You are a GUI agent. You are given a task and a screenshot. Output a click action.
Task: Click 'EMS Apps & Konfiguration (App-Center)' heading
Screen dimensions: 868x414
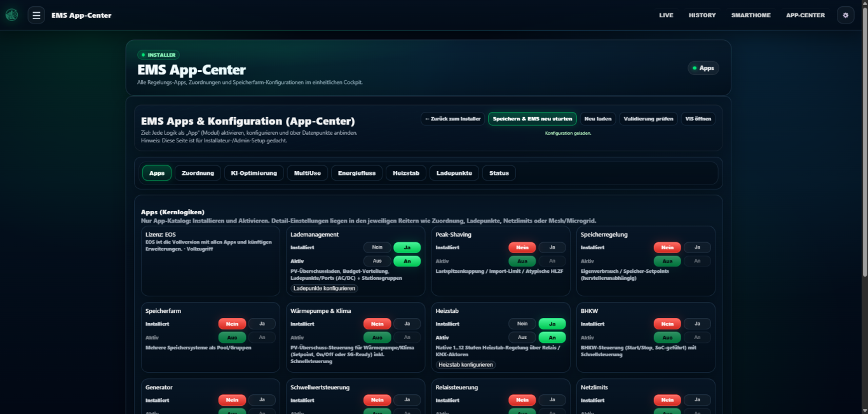[248, 121]
